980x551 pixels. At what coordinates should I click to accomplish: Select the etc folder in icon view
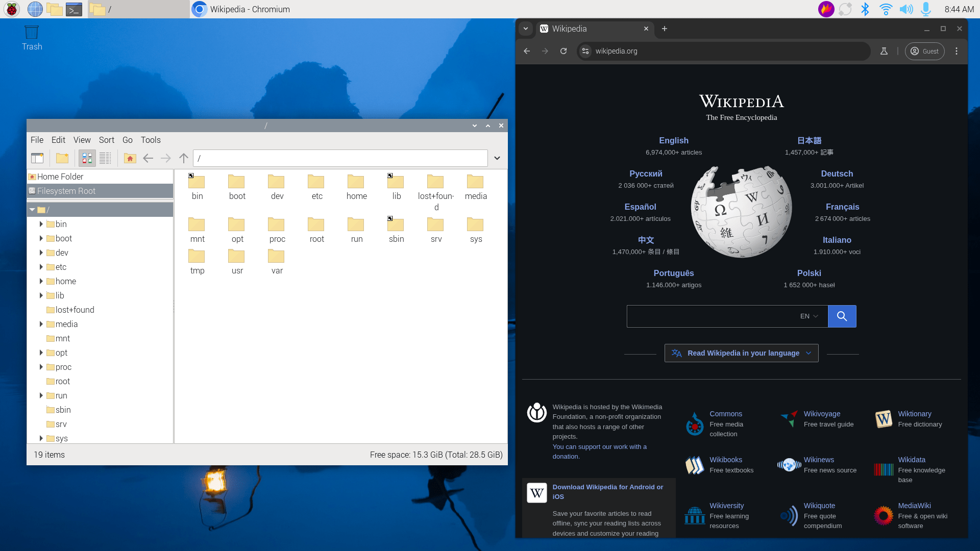point(317,187)
